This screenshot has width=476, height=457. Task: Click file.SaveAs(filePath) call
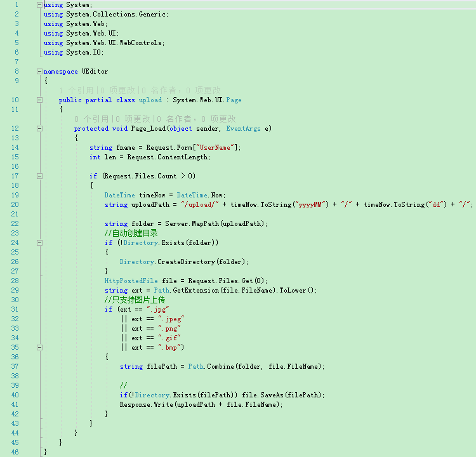click(282, 395)
